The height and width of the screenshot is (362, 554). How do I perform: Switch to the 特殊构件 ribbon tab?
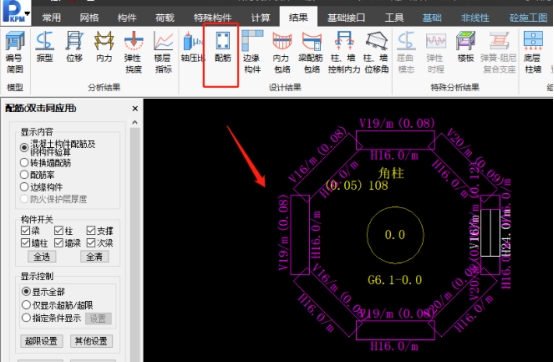[212, 18]
